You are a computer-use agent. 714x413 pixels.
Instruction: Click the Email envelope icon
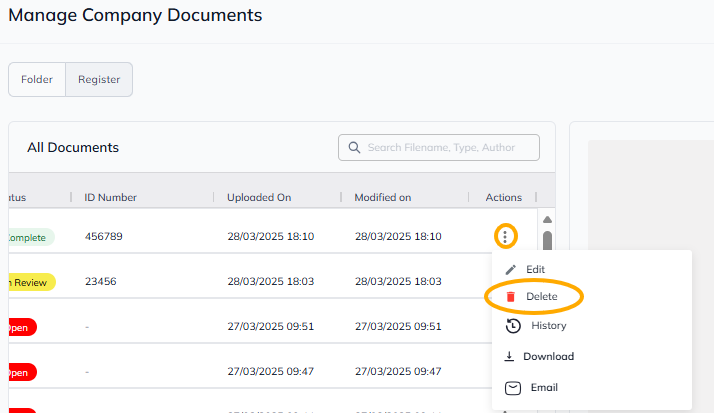coord(511,387)
